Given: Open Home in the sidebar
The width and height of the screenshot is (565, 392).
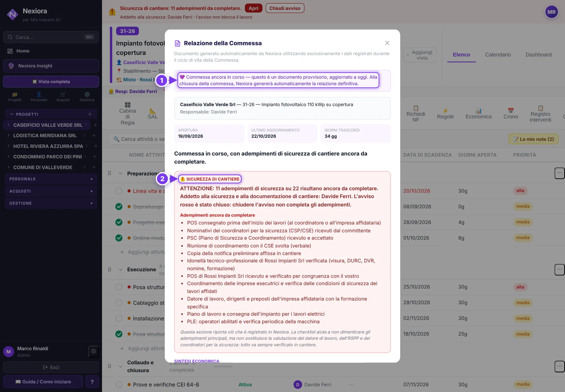Looking at the screenshot, I should pyautogui.click(x=51, y=51).
